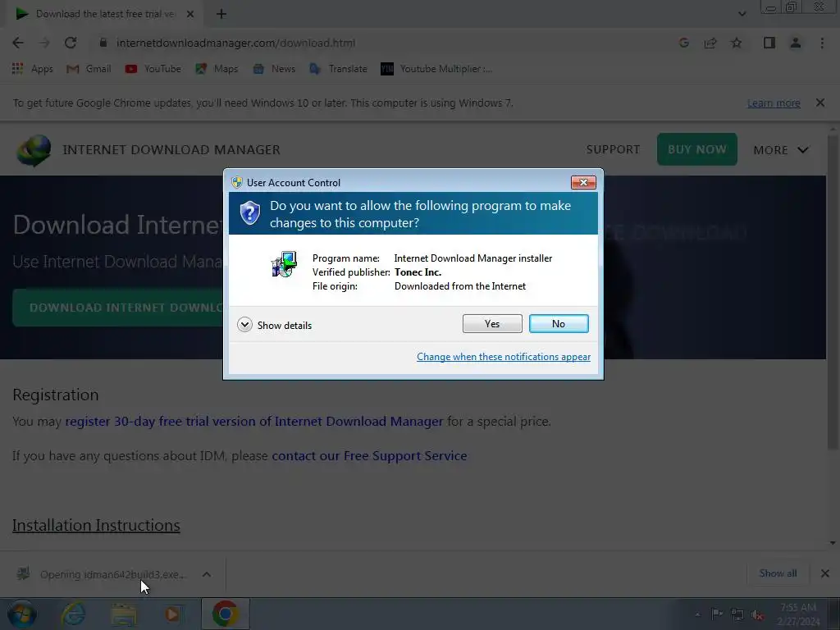
Task: Open Action Center flag icon
Action: pyautogui.click(x=717, y=614)
